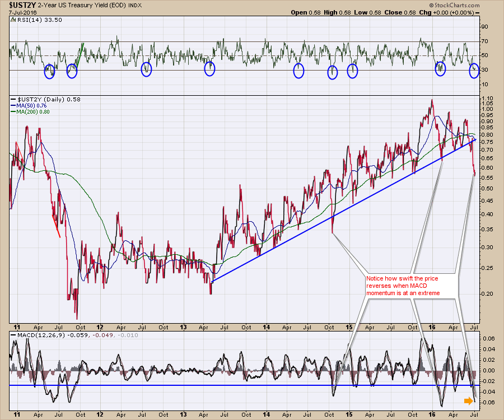Screen dimensions: 504x420
Task: Click the leftmost blue circle on the RSI panel
Action: (x=51, y=70)
